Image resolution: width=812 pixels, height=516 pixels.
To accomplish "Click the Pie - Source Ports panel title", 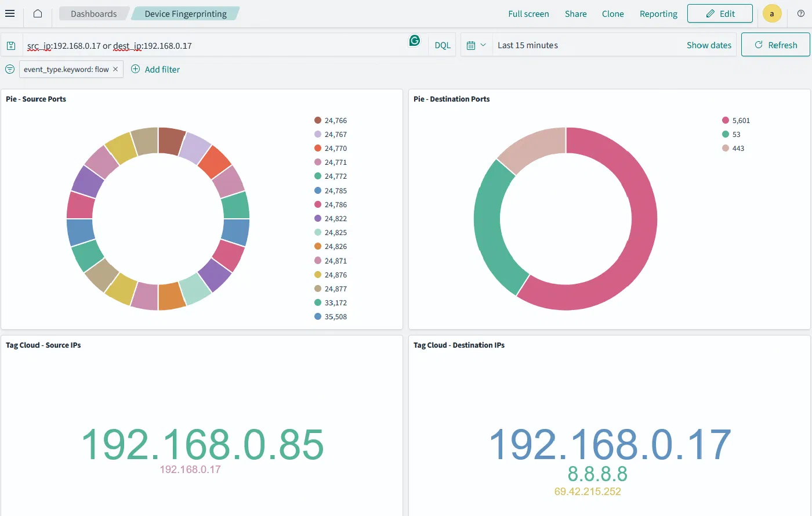I will point(36,99).
